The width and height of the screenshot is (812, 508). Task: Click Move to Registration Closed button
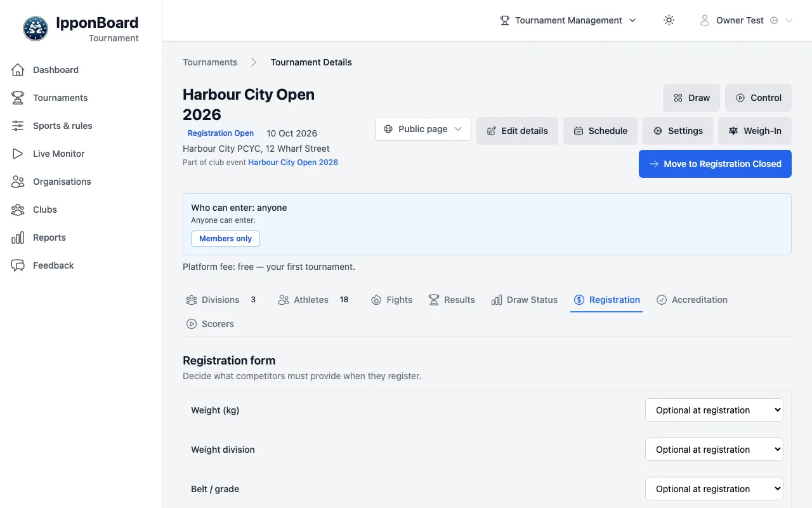pyautogui.click(x=715, y=164)
